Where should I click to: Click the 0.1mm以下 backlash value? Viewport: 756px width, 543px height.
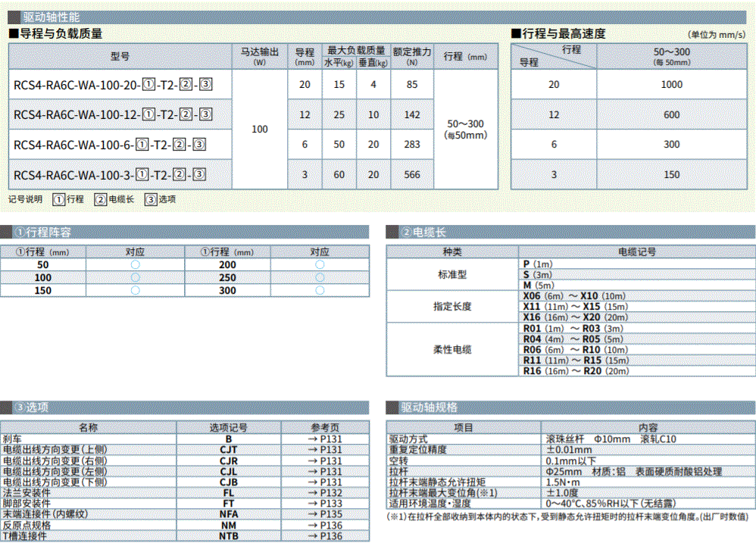click(x=571, y=461)
